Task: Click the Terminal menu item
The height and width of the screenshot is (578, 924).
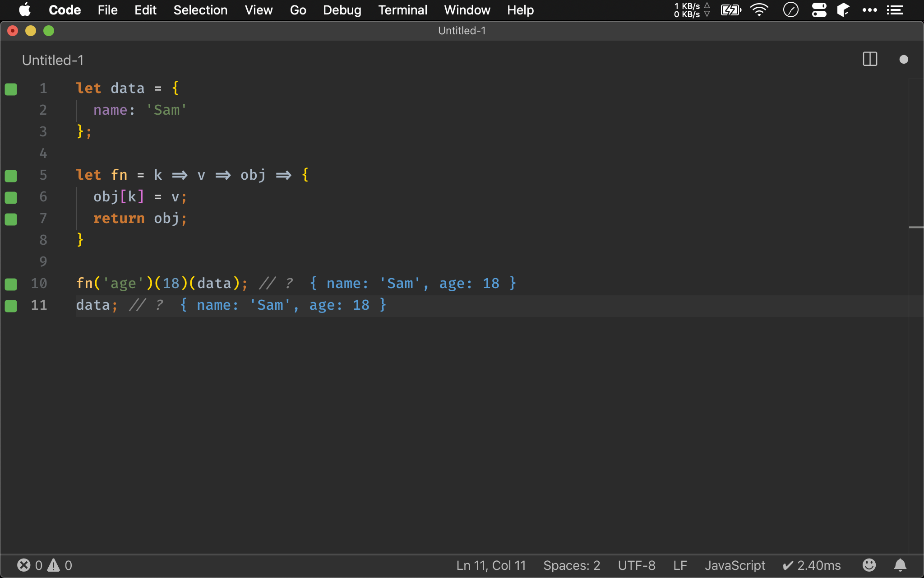Action: [402, 10]
